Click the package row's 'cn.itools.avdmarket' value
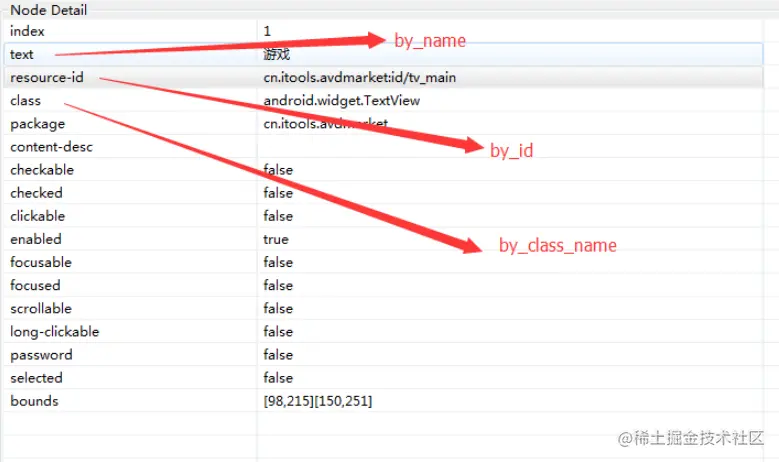The image size is (779, 462). click(x=325, y=124)
